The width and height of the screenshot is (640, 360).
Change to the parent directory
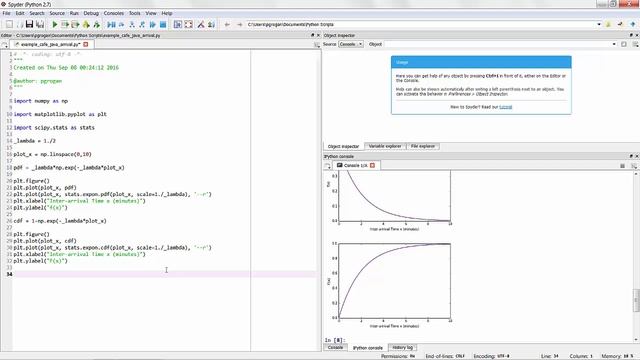point(633,24)
